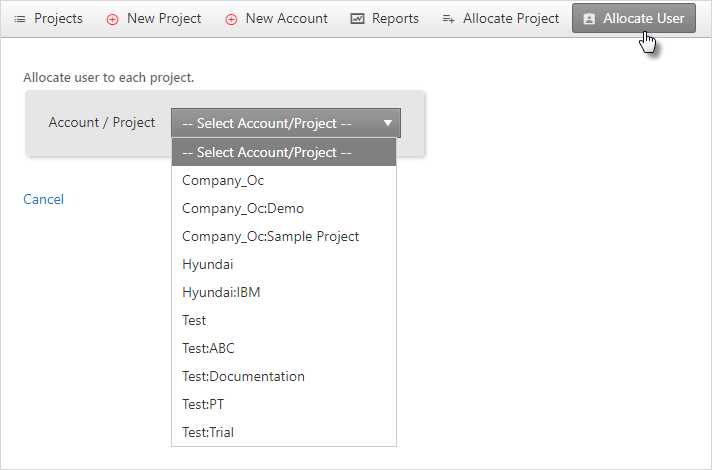The height and width of the screenshot is (470, 712).
Task: Click the New Project plus icon
Action: click(x=112, y=20)
